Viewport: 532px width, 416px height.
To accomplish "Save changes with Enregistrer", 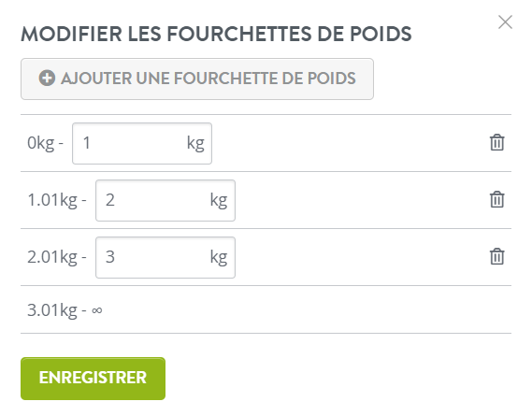I will point(93,379).
